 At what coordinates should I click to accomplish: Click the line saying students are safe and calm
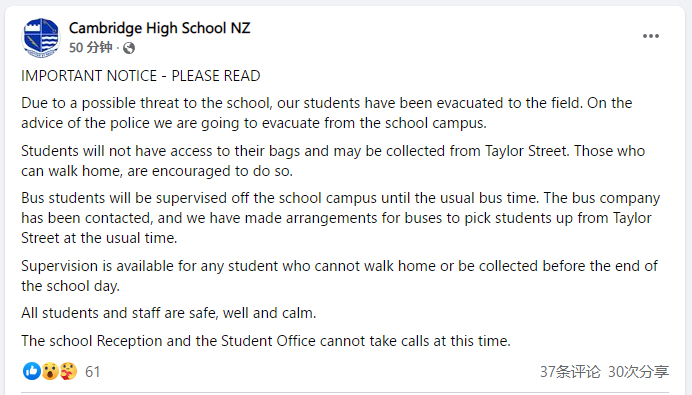pos(169,313)
